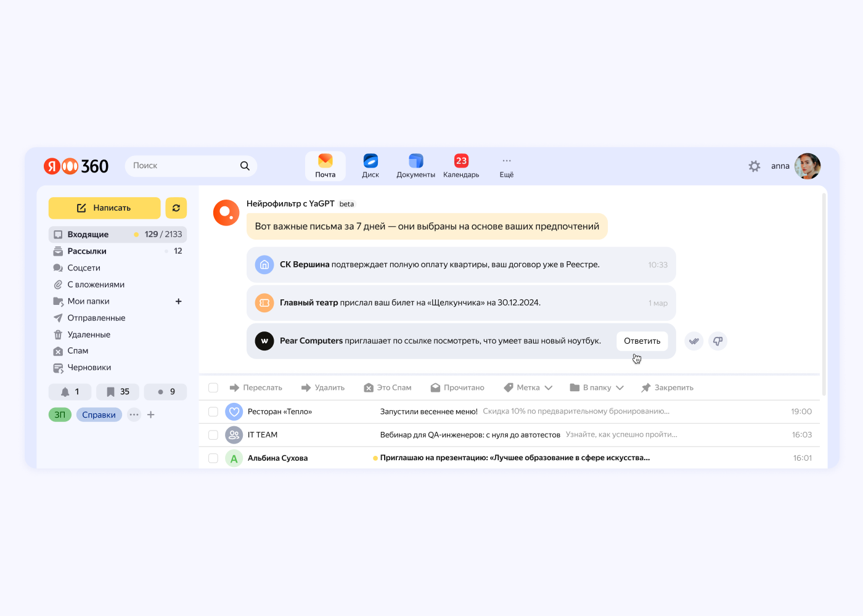Expand the Ещё services menu
The height and width of the screenshot is (616, 863).
(507, 166)
